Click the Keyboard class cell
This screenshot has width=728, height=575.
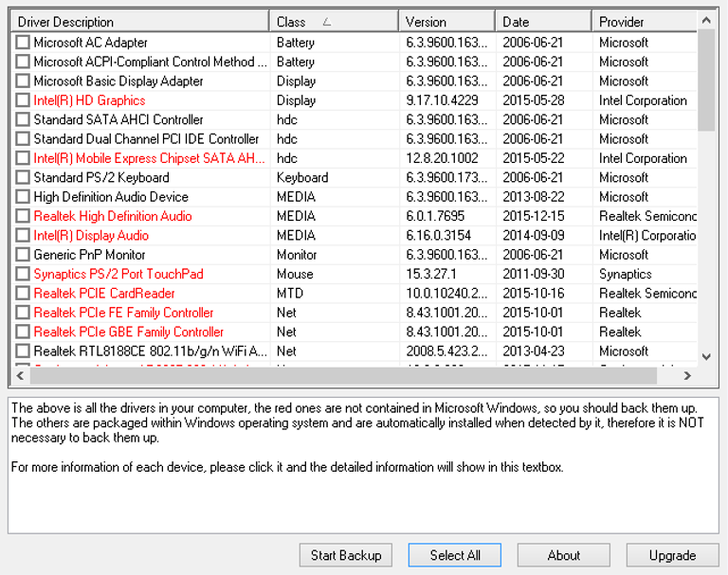click(302, 177)
